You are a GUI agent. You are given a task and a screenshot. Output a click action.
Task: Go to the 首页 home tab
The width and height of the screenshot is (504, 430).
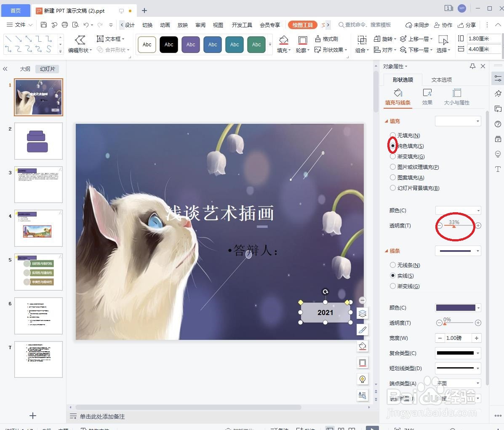pyautogui.click(x=16, y=11)
